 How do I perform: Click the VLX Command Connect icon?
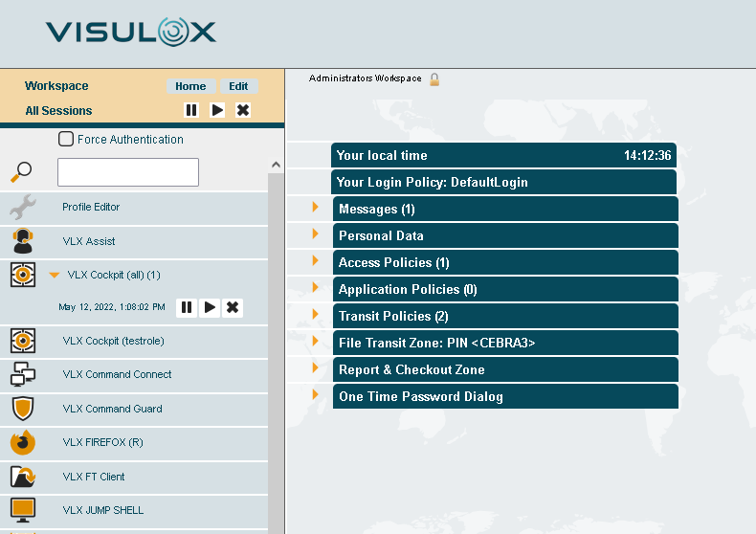point(22,374)
